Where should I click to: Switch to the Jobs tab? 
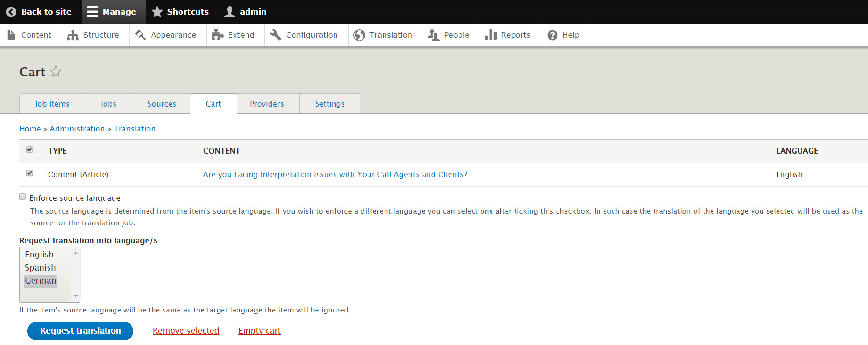point(108,104)
